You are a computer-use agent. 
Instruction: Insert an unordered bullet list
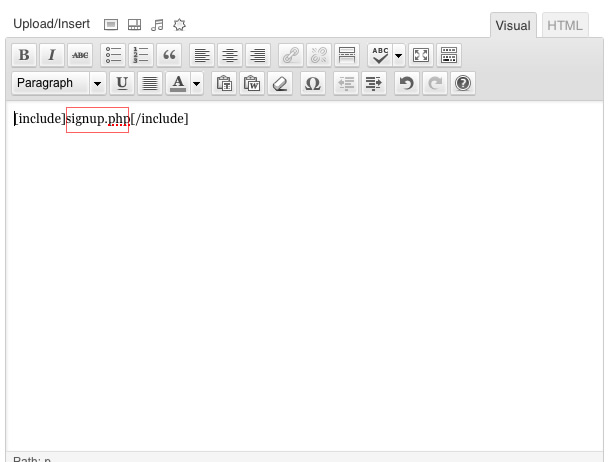coord(113,55)
